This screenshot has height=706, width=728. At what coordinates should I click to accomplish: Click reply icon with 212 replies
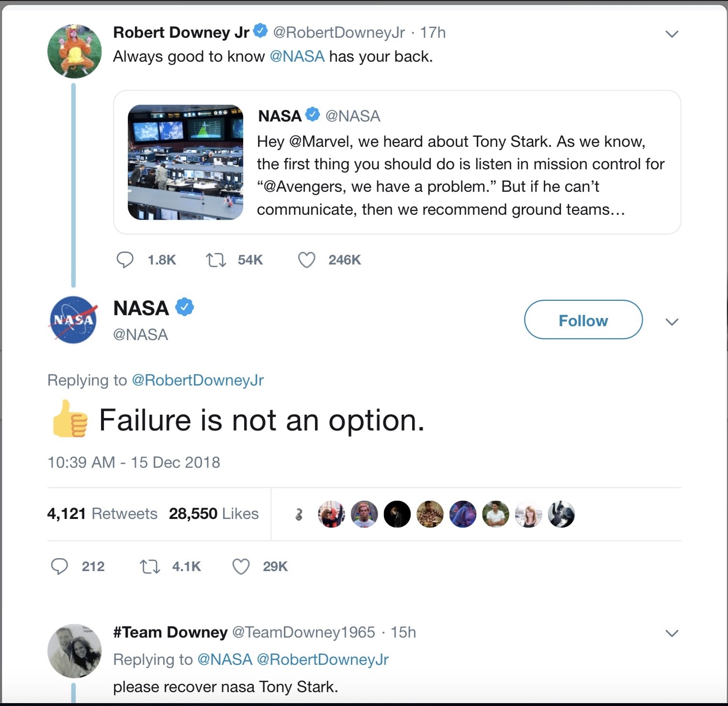(x=59, y=566)
